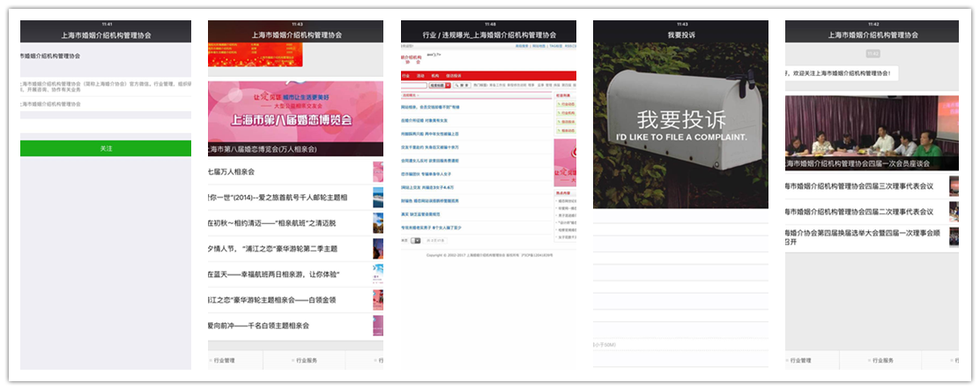Open the 行业管理 menu on the fifth screen
The width and height of the screenshot is (980, 390).
pyautogui.click(x=813, y=361)
